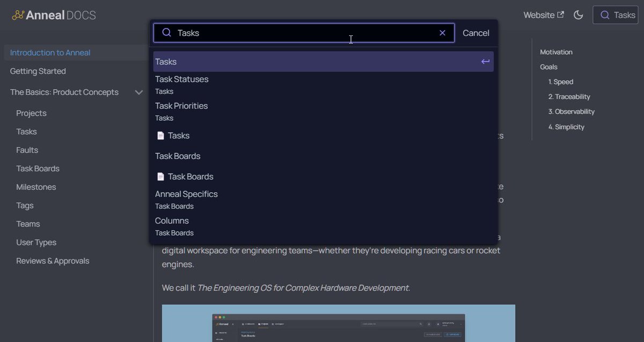Image resolution: width=644 pixels, height=342 pixels.
Task: Toggle dark mode moon icon
Action: pyautogui.click(x=579, y=15)
